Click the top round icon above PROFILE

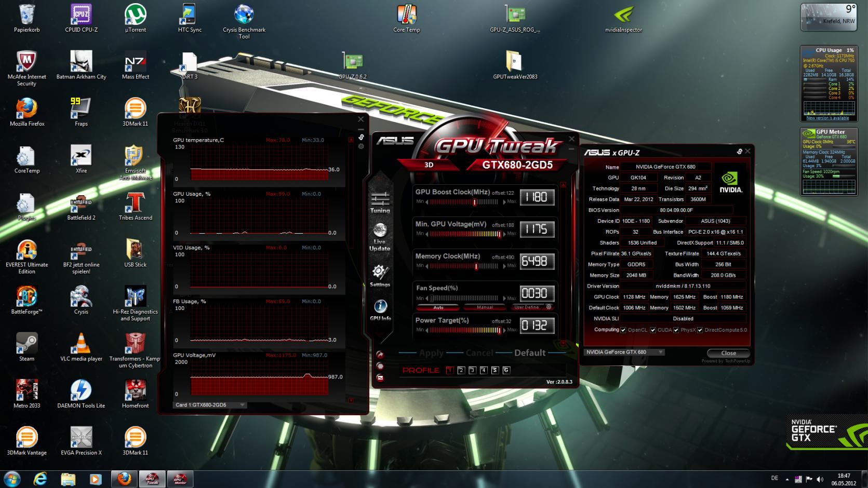pyautogui.click(x=380, y=355)
